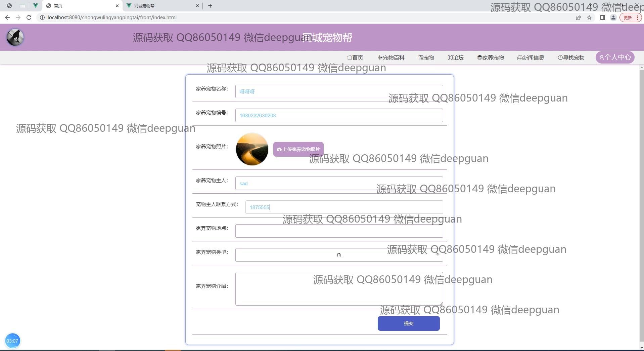
Task: Open the share page icon in address bar
Action: tap(578, 17)
